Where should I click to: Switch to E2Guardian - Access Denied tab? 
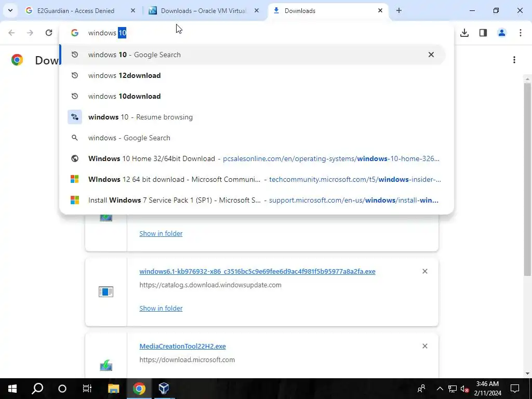pyautogui.click(x=75, y=10)
